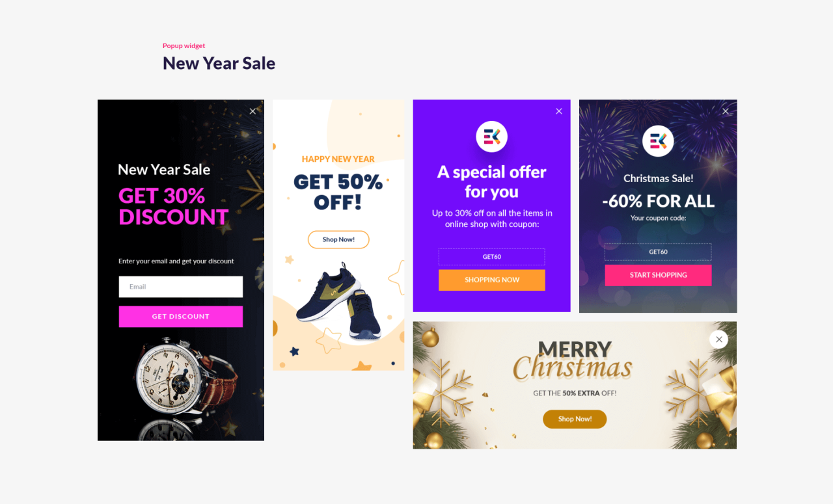Click the New Year Sale page heading

[219, 63]
